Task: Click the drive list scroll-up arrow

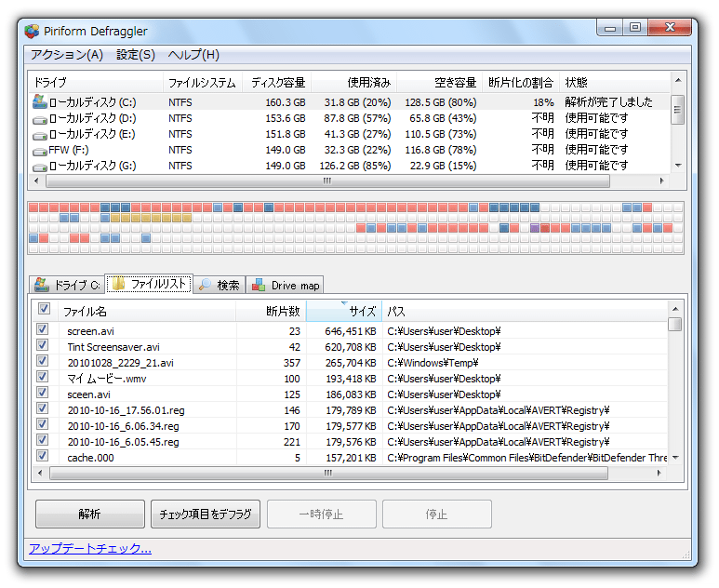Action: (678, 80)
